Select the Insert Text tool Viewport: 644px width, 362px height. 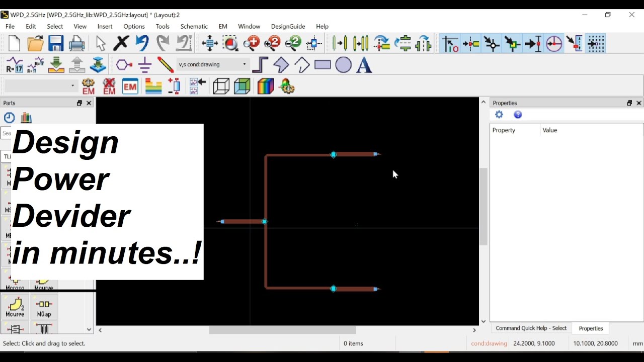point(364,65)
